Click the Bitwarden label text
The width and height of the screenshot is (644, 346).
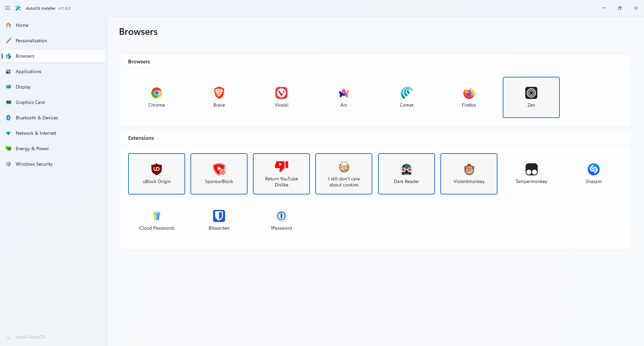(219, 228)
